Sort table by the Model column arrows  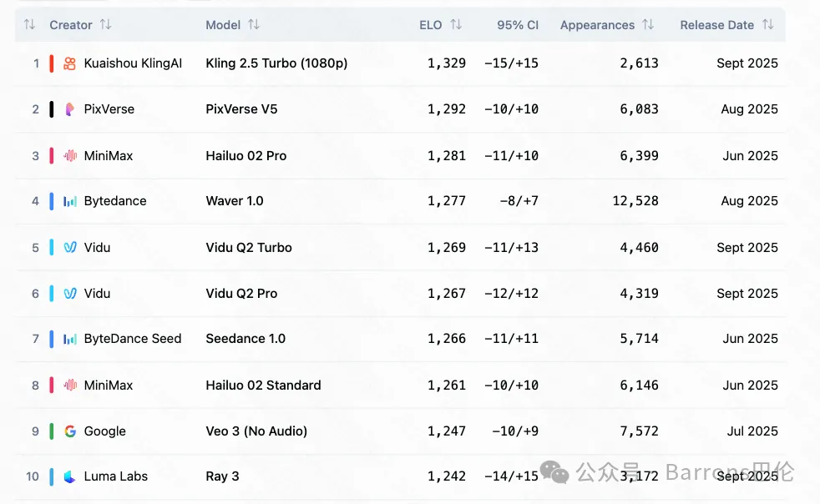254,25
